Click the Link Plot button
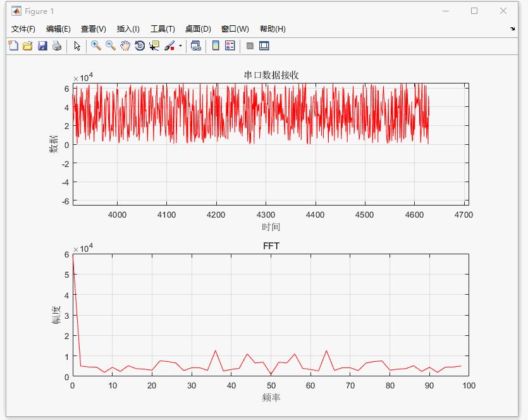Viewport: 528px width, 420px height. coord(196,46)
